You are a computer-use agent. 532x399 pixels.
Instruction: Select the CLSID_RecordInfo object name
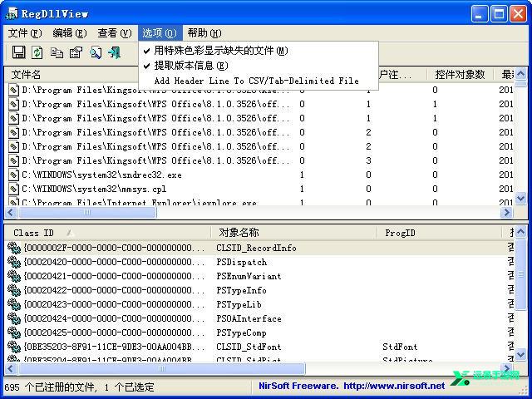[256, 248]
